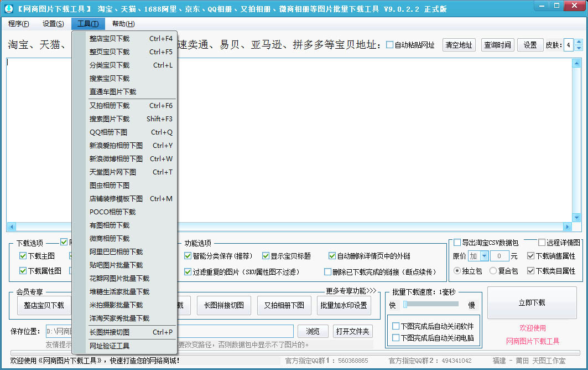Click the skin number field

click(569, 45)
